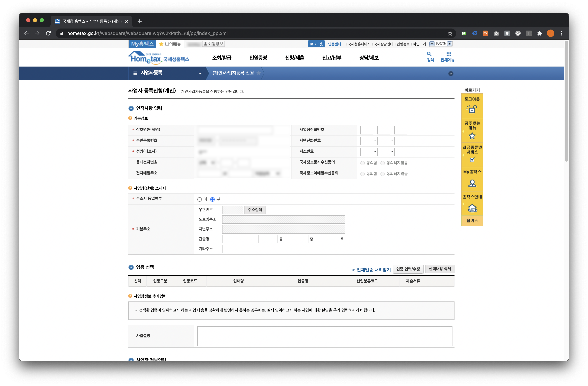Open mobile phone prefix dropdown
Screen dimensions: 588x386
point(207,162)
